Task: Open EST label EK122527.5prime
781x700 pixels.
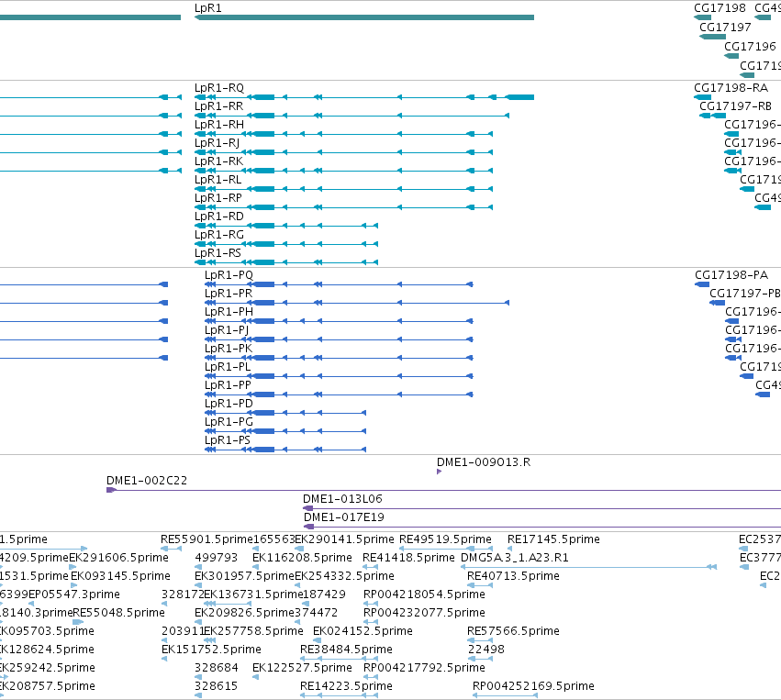Action: (302, 669)
